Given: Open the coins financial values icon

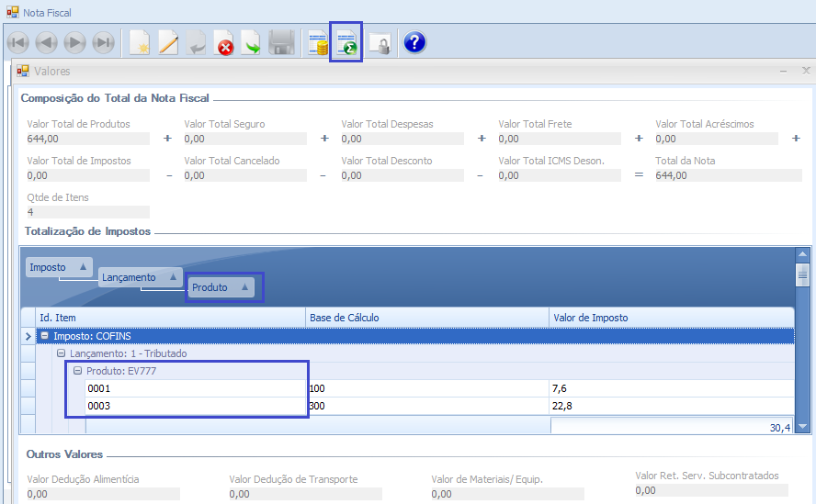Looking at the screenshot, I should [318, 43].
